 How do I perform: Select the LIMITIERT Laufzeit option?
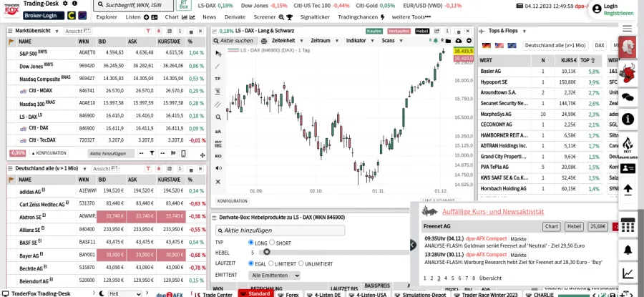(x=270, y=263)
